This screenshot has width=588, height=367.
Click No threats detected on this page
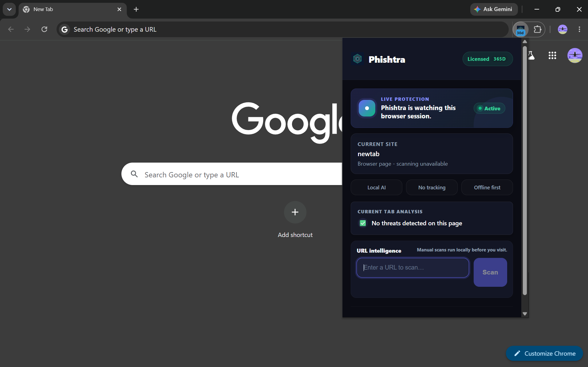coord(417,223)
